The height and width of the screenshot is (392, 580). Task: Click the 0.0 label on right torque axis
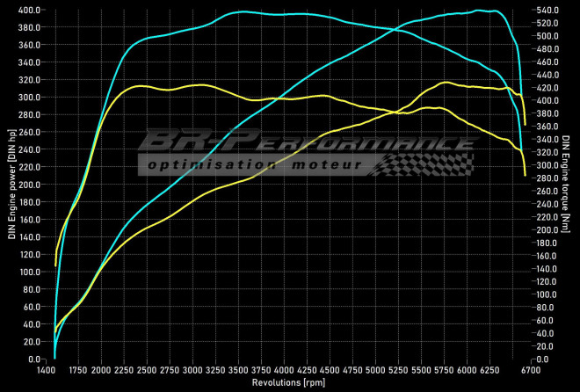tap(543, 359)
